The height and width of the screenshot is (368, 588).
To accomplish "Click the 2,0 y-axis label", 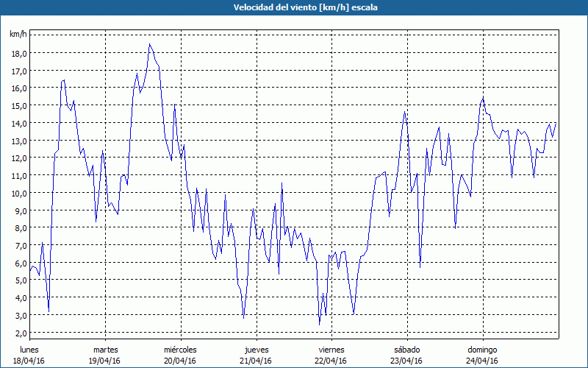I will pyautogui.click(x=20, y=333).
